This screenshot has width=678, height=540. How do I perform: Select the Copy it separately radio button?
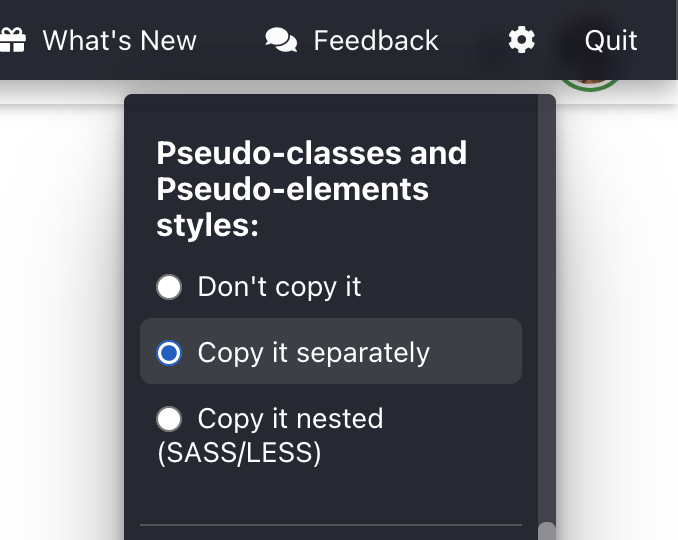click(169, 353)
